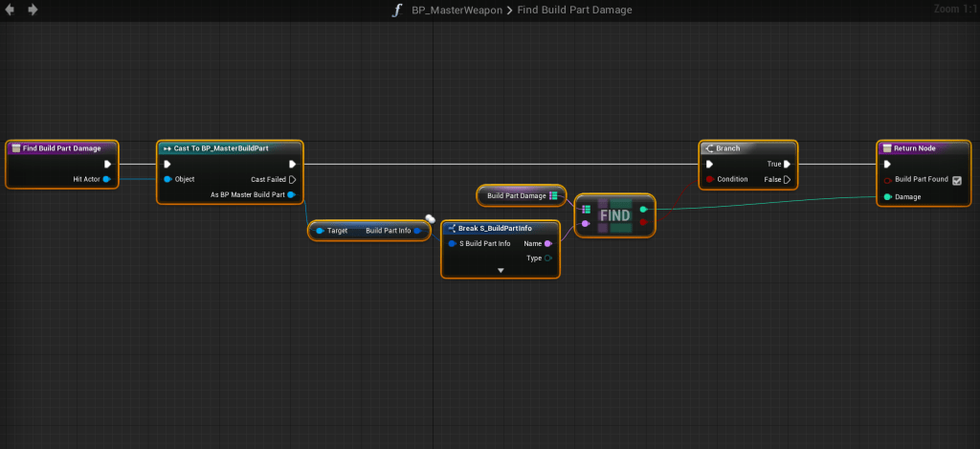This screenshot has width=980, height=449.
Task: Click the back navigation arrow
Action: [x=11, y=10]
